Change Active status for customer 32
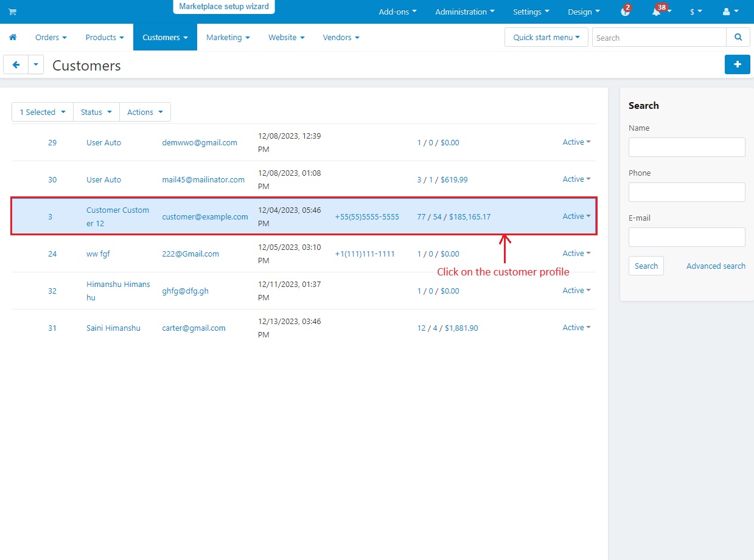The width and height of the screenshot is (754, 560). [x=576, y=290]
